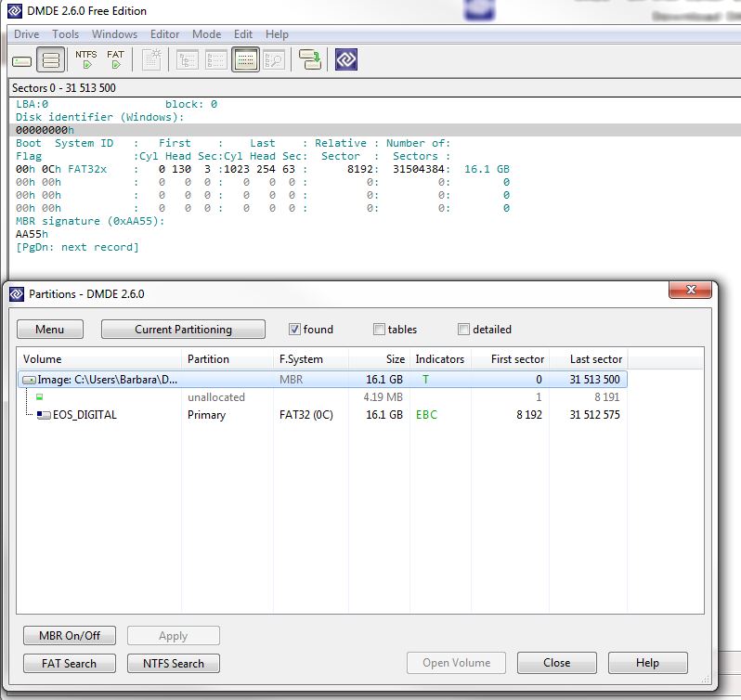Click the Current Partitioning button

(x=183, y=330)
